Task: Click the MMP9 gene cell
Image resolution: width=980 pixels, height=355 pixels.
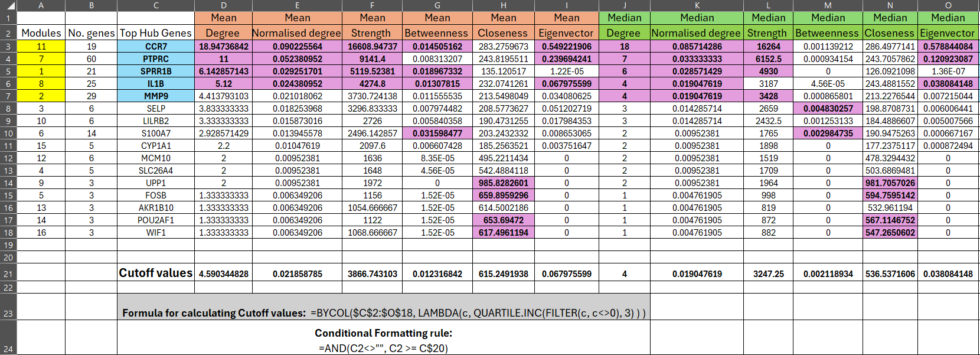Action: [156, 96]
